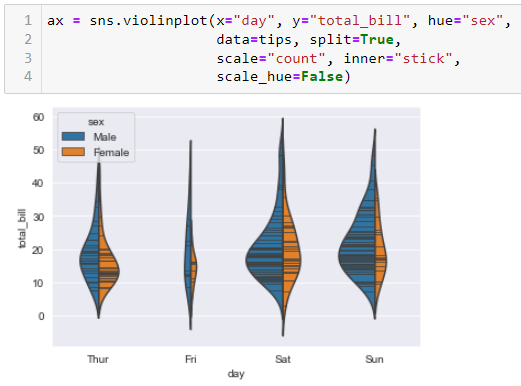Click the Male legend label

(105, 137)
